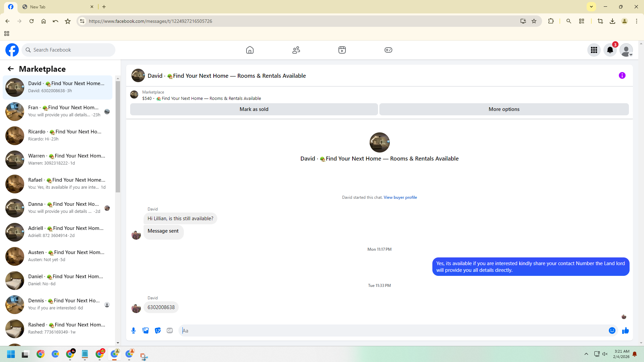Click the voice clip microphone icon
Screen dimensions: 644x362
pyautogui.click(x=133, y=330)
